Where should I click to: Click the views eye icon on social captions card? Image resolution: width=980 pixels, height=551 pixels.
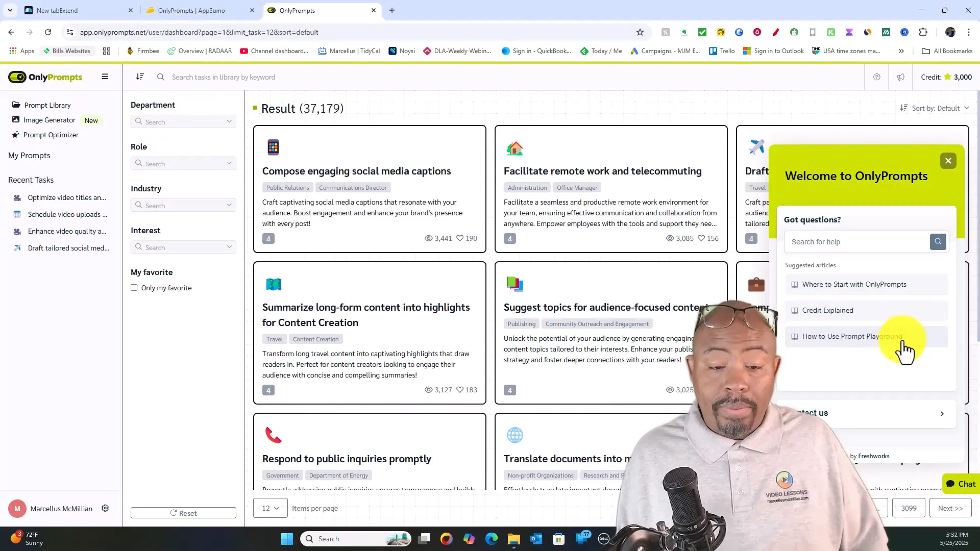coord(429,238)
